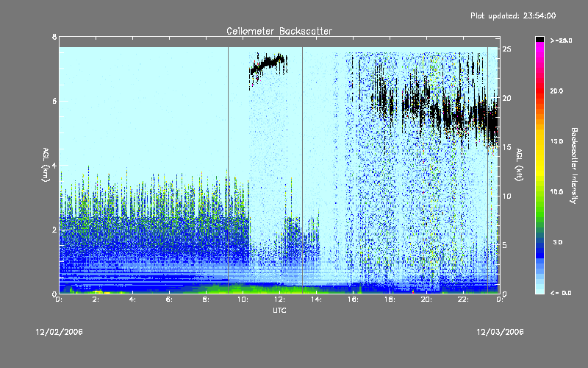
Task: Click the "Plot updated: 23:54:00" timestamp
Action: click(513, 15)
